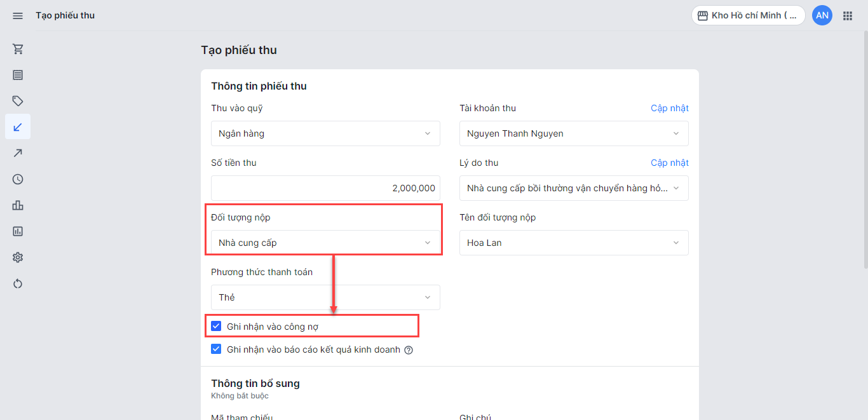Click Cập nhật link beside Tài khoản thu
This screenshot has height=420, width=868.
[x=670, y=108]
